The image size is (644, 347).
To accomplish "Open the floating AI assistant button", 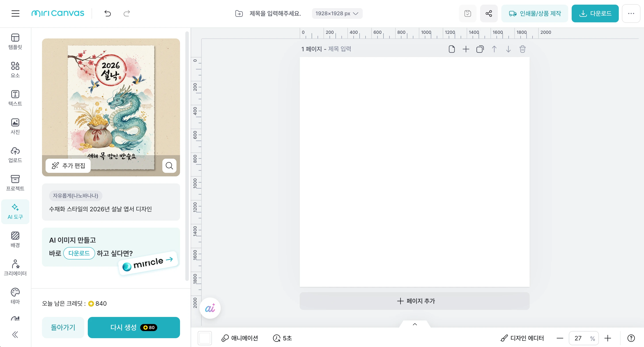I will click(x=210, y=308).
